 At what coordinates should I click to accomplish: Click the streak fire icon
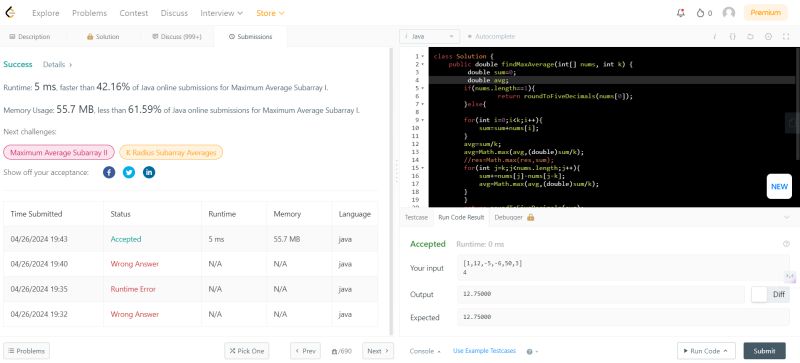coord(701,13)
